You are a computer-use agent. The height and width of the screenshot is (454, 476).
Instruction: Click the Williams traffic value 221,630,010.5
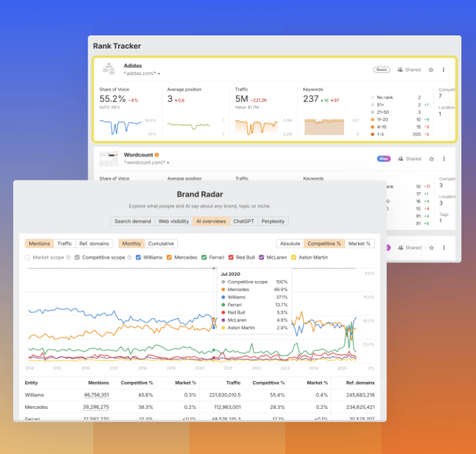click(x=225, y=395)
